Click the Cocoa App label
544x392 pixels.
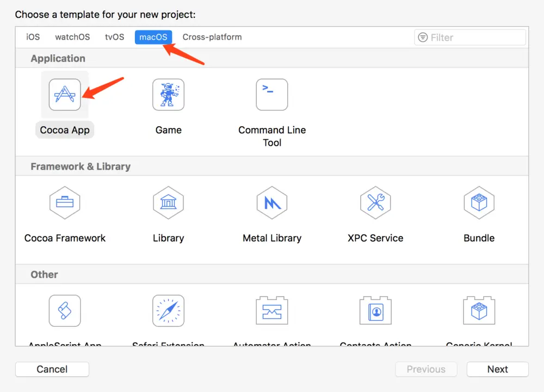coord(65,130)
